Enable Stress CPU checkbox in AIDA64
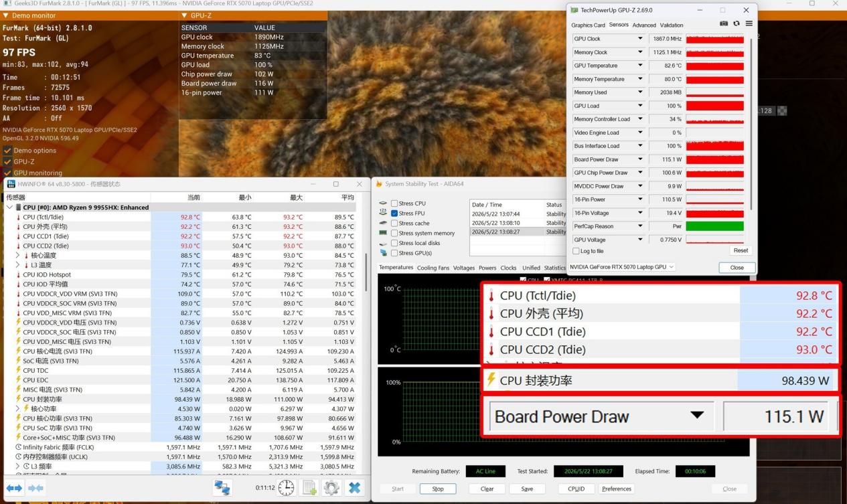This screenshot has height=504, width=847. coord(394,203)
